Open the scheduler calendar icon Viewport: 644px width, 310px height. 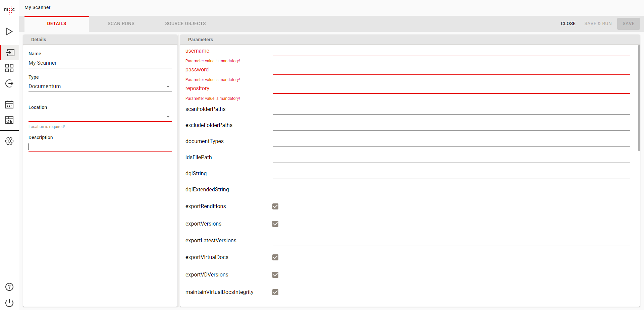tap(9, 104)
